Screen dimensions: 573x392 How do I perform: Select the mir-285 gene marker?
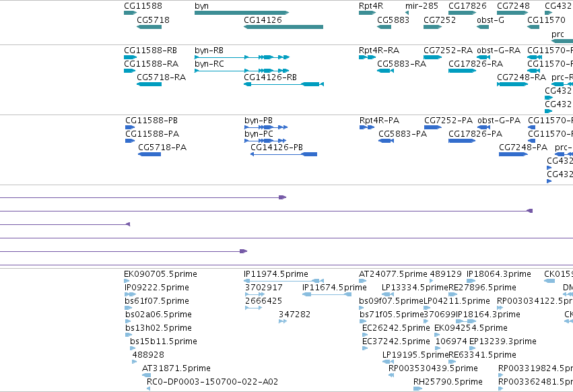[407, 13]
